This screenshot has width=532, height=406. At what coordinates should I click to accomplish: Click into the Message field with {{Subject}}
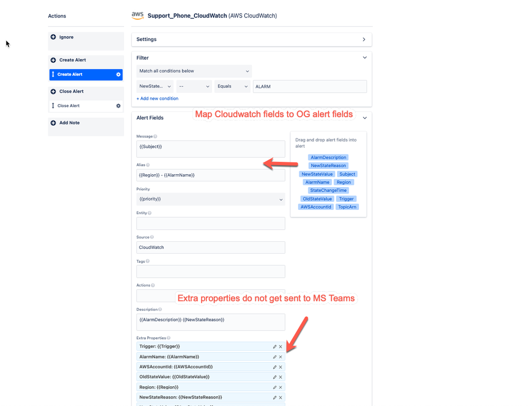tap(211, 149)
